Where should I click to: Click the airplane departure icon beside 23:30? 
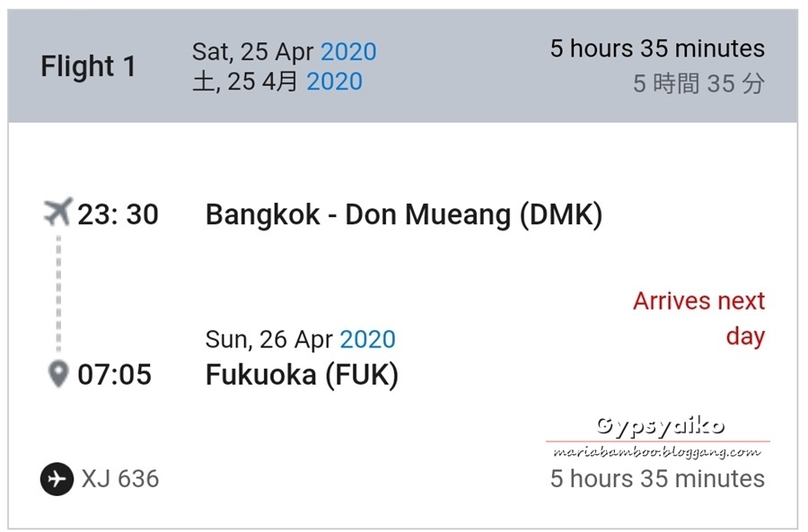pyautogui.click(x=57, y=212)
